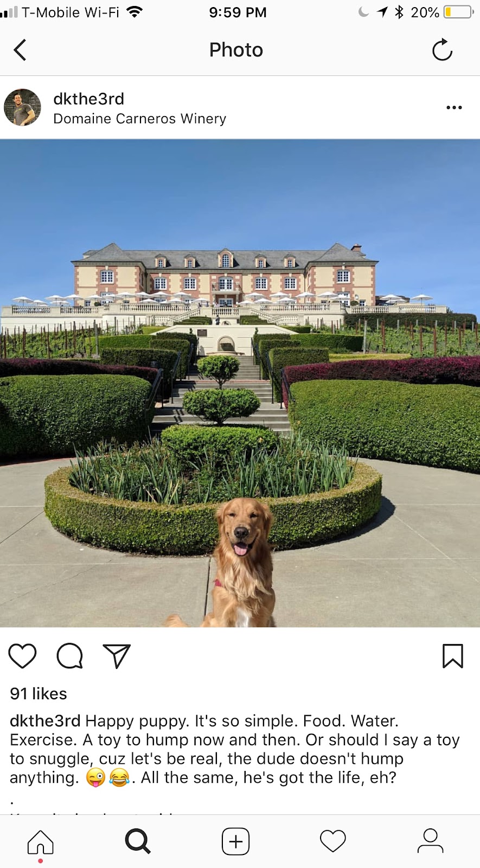Open comments with the speech bubble icon
The image size is (480, 868).
point(70,656)
